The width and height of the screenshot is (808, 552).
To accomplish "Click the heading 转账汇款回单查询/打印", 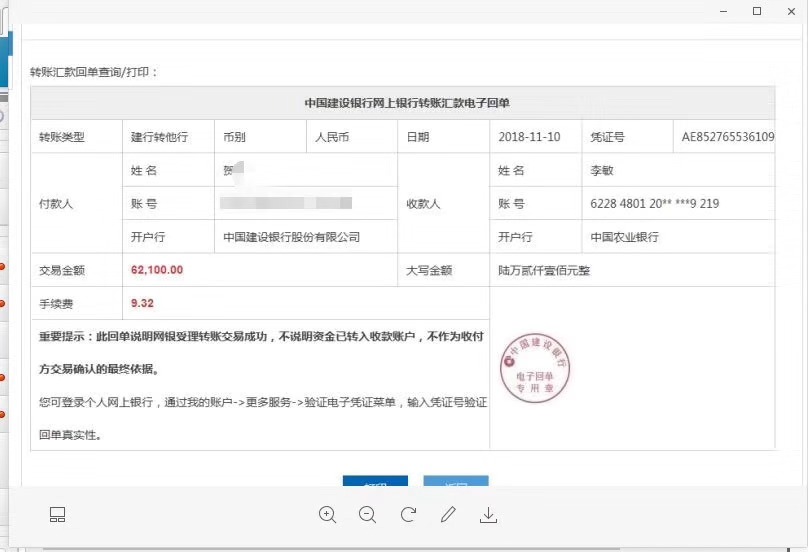I will coord(93,72).
